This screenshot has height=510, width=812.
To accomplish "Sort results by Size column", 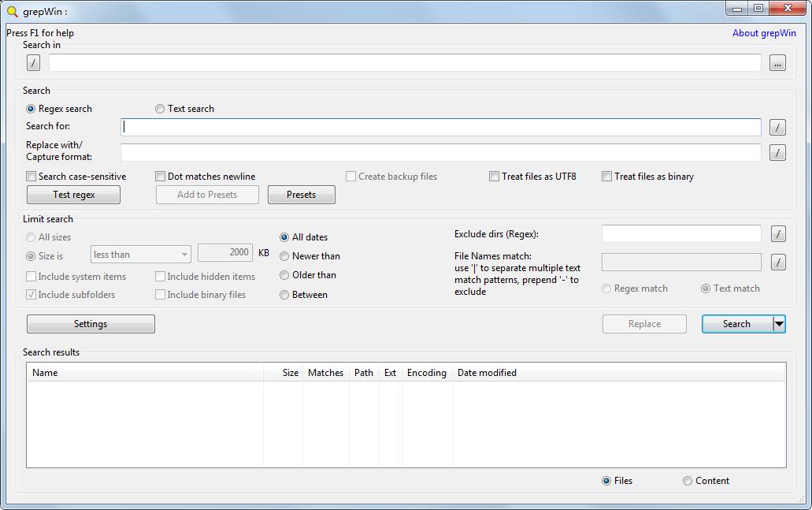I will pyautogui.click(x=284, y=373).
